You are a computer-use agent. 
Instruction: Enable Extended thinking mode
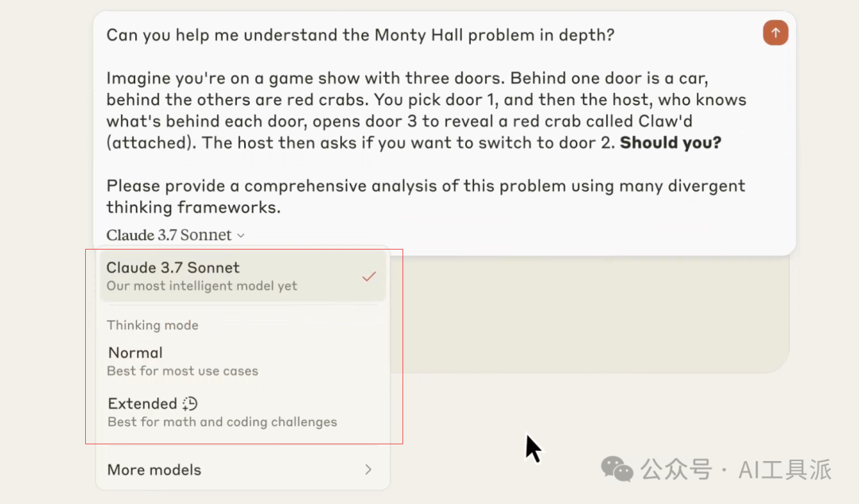(x=143, y=404)
